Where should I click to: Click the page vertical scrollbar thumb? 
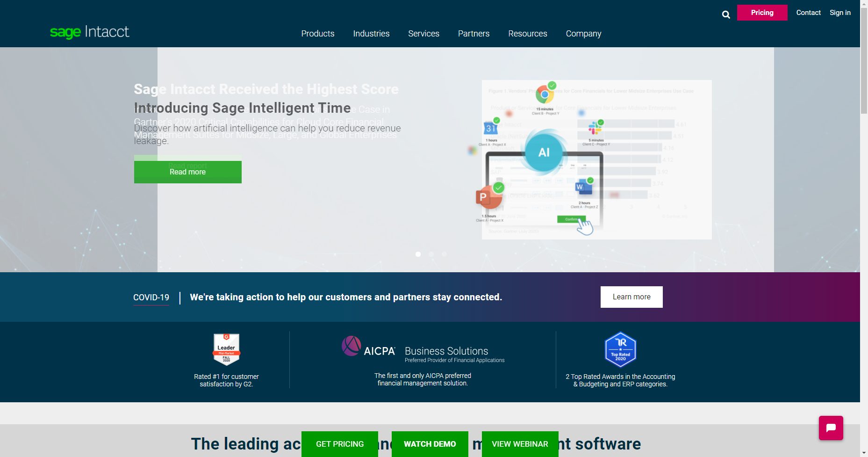point(864,60)
